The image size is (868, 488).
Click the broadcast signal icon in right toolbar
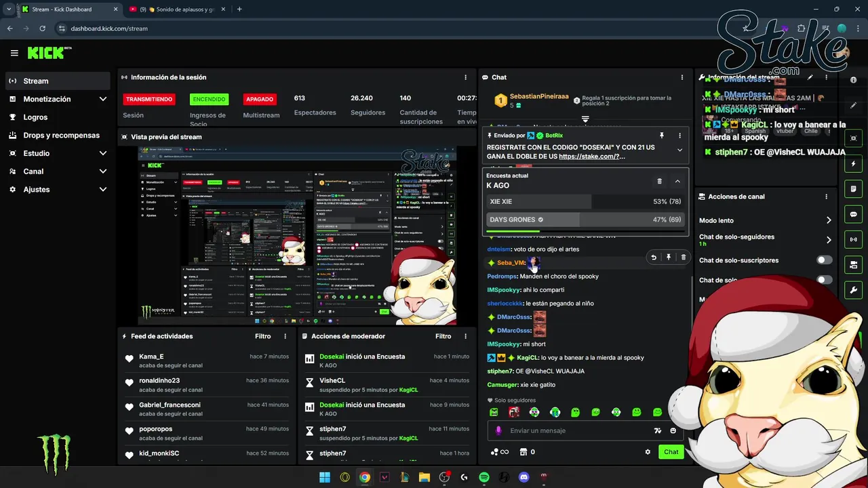click(x=853, y=239)
